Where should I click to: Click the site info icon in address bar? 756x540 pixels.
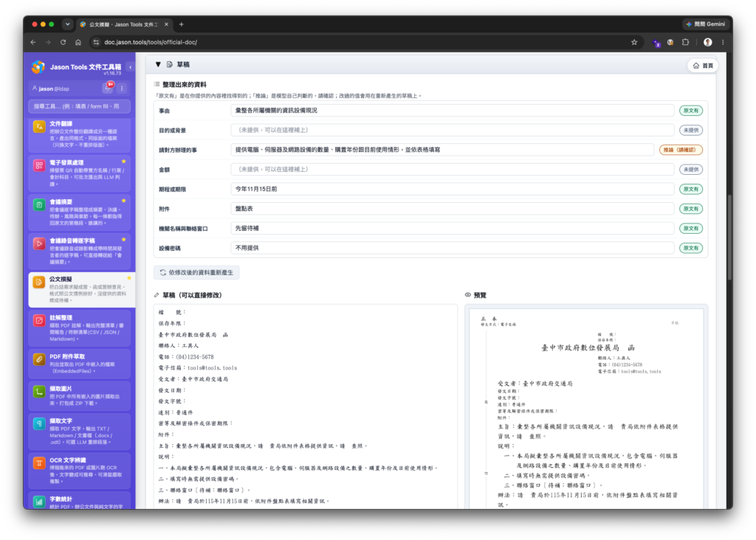tap(97, 42)
